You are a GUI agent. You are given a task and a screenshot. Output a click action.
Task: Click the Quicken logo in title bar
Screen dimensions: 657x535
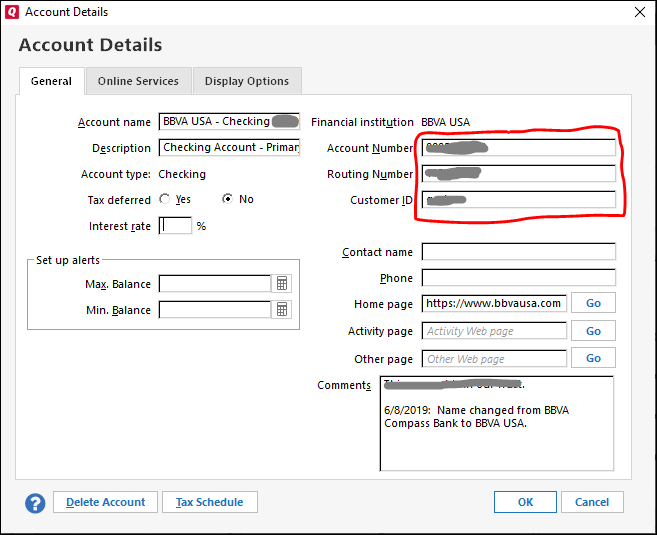point(12,12)
